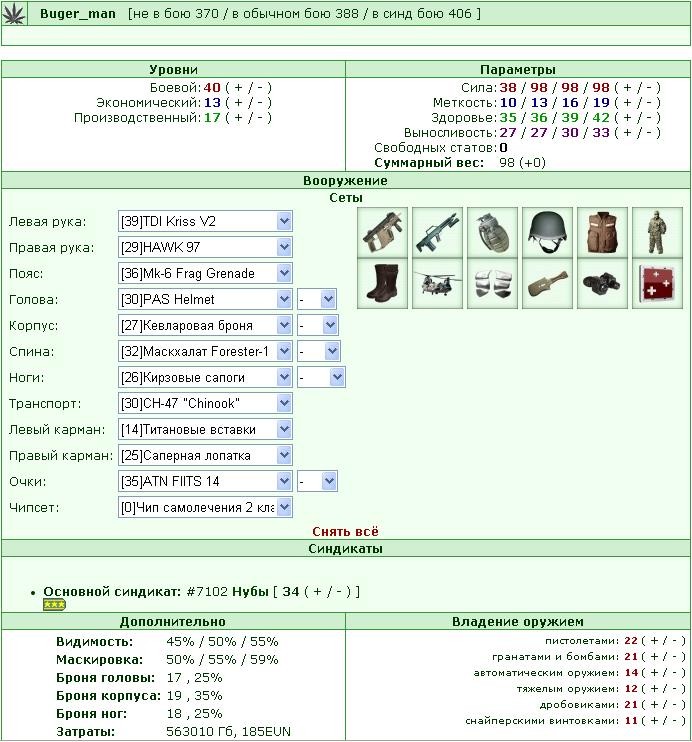The height and width of the screenshot is (742, 692).
Task: Increase Производственный level with plus
Action: pos(238,118)
